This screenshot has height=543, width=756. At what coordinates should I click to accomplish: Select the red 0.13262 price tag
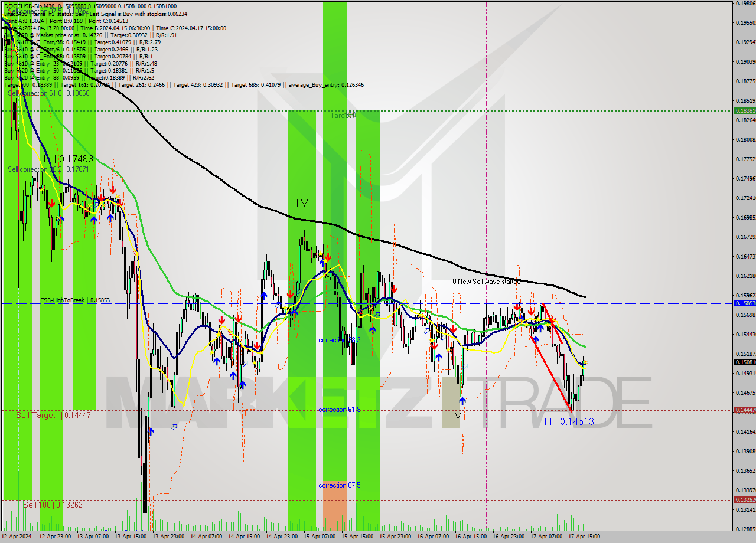(x=744, y=499)
